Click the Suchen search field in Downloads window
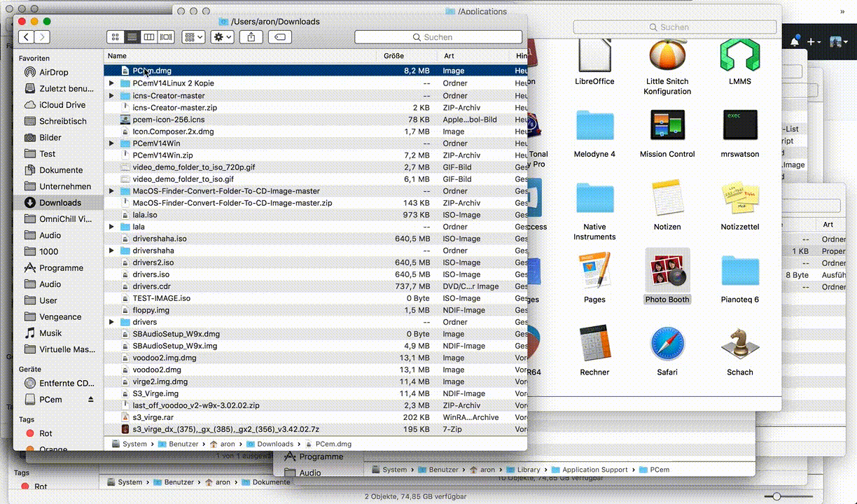This screenshot has height=504, width=857. tap(438, 37)
